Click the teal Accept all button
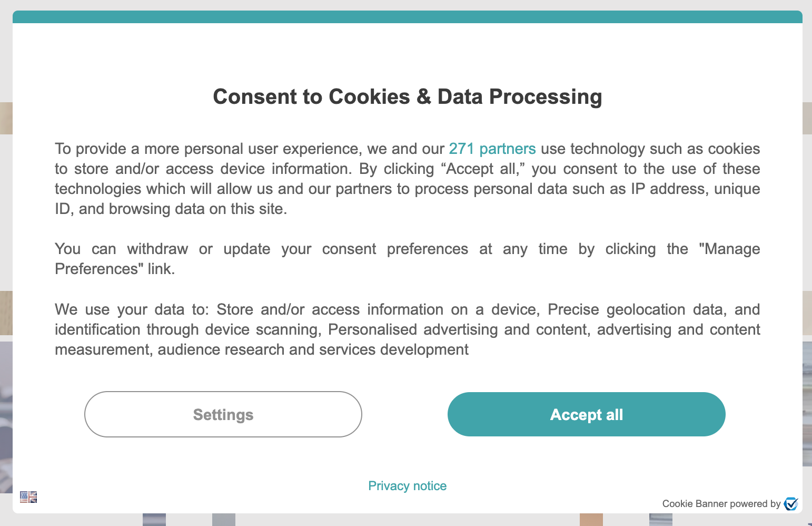 point(586,414)
